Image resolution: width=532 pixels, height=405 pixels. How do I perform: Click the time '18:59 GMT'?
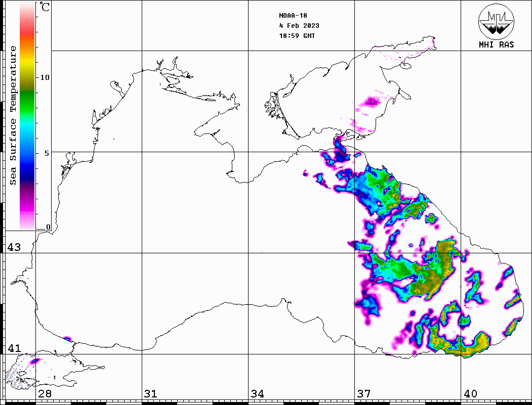[x=297, y=36]
